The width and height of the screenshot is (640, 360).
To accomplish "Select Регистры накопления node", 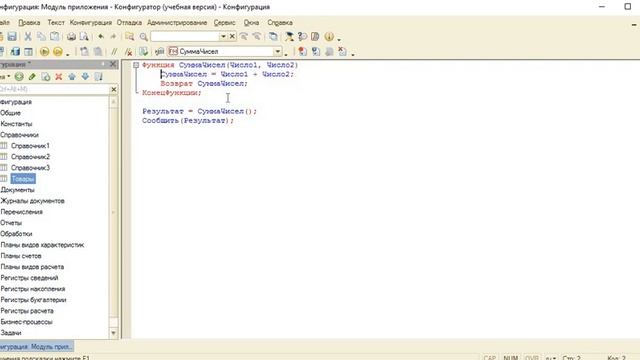I will click(x=33, y=289).
